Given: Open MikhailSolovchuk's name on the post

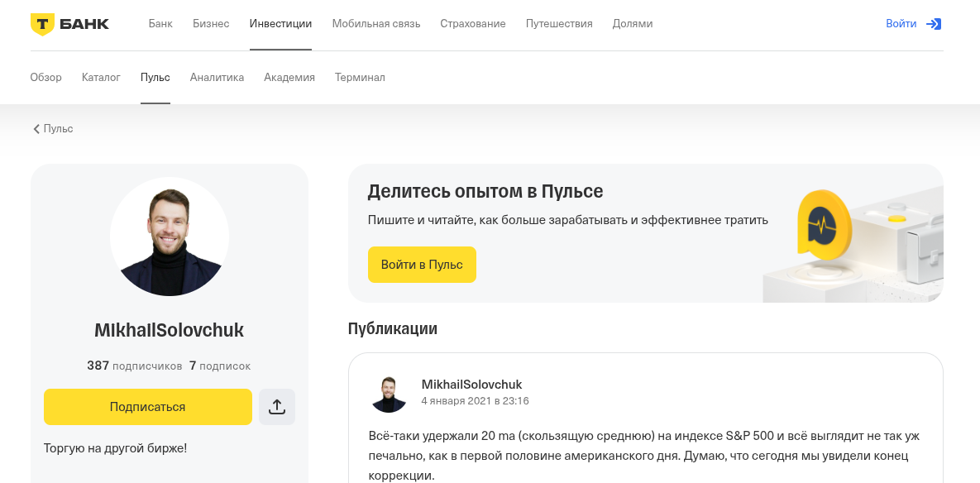Looking at the screenshot, I should click(470, 385).
